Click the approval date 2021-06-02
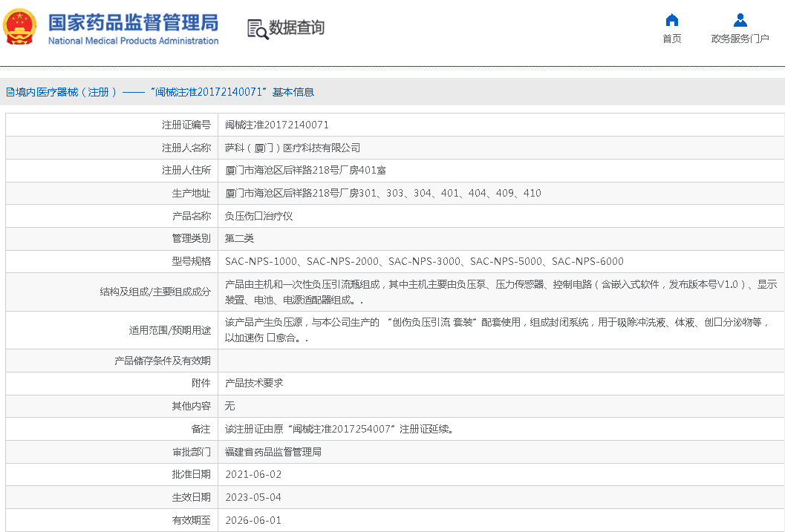The image size is (785, 532). pos(253,474)
